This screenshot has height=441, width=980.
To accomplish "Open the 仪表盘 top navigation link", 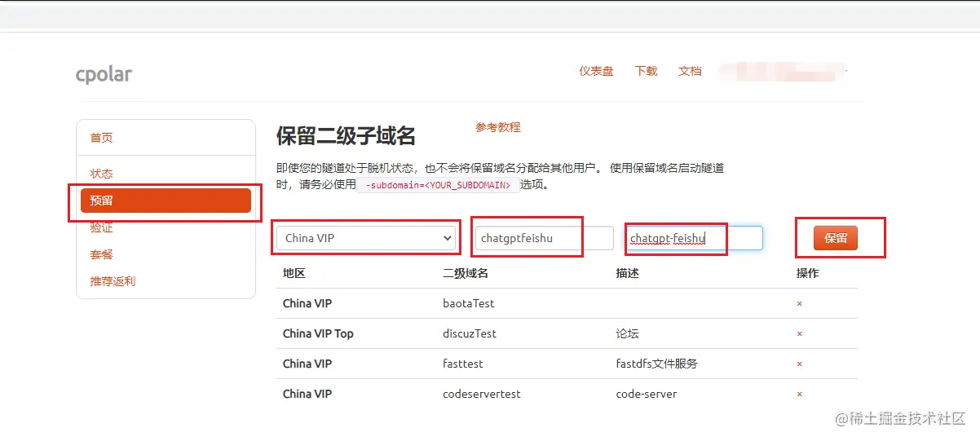I will coord(596,71).
